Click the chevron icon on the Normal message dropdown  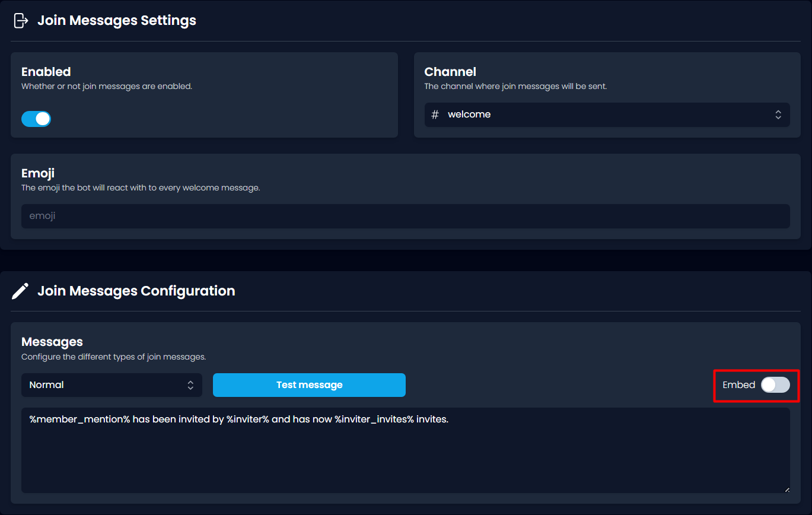[x=190, y=384]
